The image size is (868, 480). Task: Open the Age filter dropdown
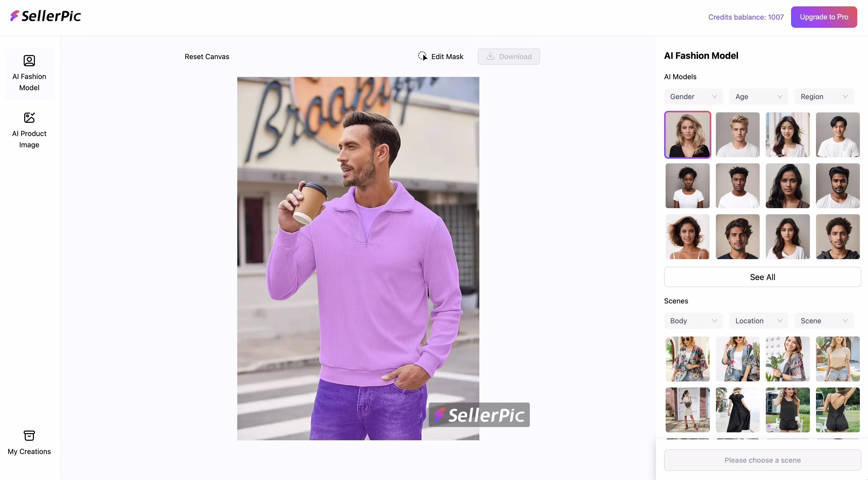758,97
